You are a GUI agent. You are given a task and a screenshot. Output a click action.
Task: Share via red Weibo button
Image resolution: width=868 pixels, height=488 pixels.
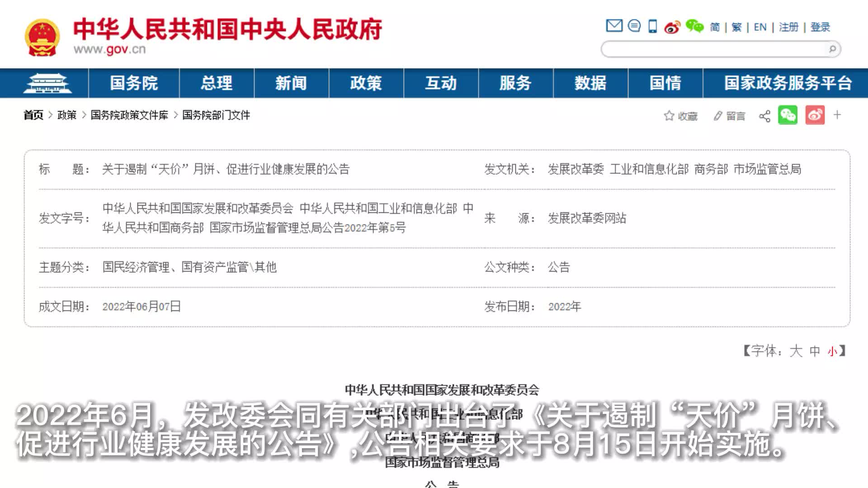pyautogui.click(x=815, y=115)
